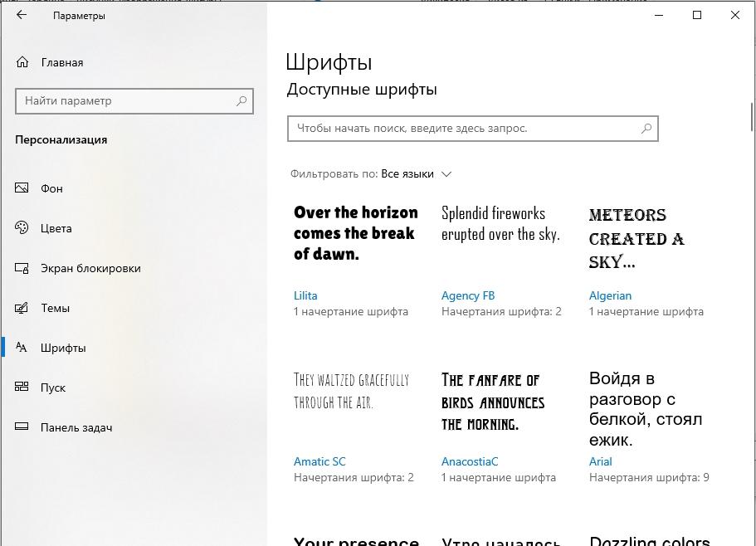Screen dimensions: 756x546
Task: Select the Панель задач icon
Action: click(x=22, y=427)
